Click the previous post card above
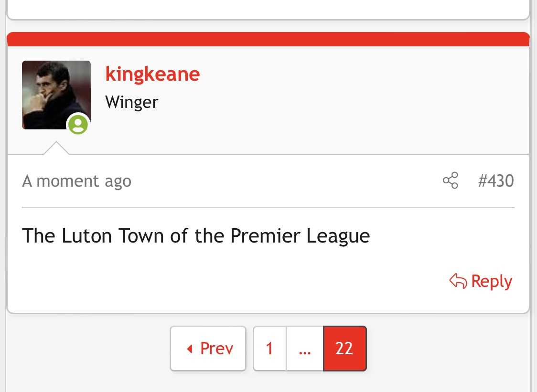This screenshot has height=392, width=537. [268, 10]
